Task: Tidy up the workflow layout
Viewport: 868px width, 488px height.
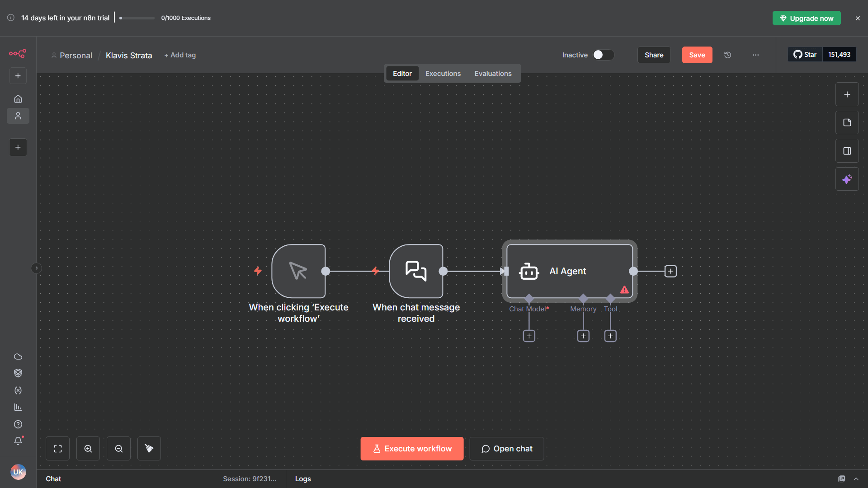Action: pos(149,448)
